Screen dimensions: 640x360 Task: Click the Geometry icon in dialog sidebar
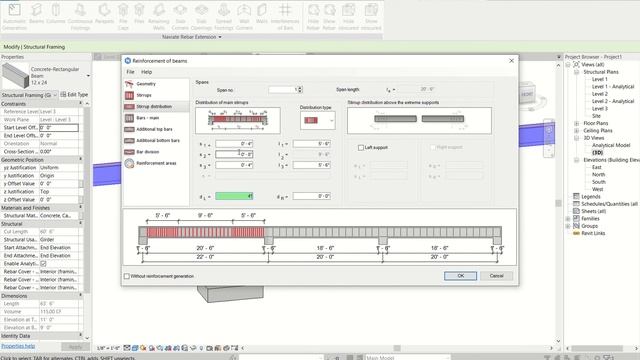pos(129,84)
